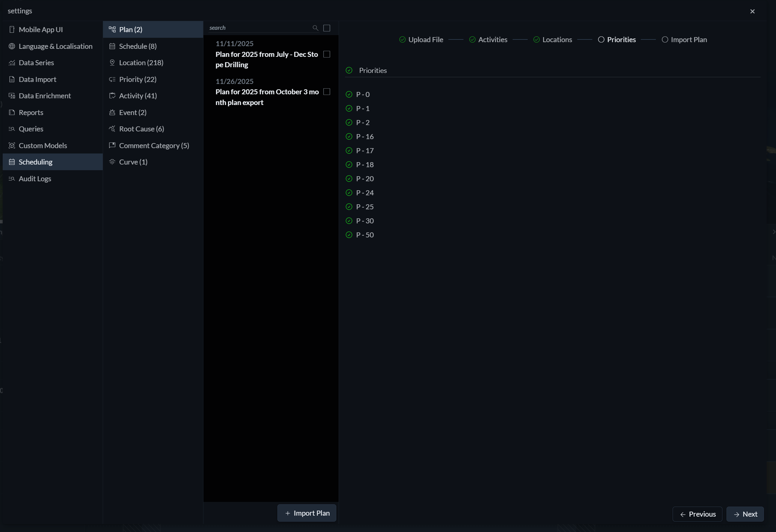Click the Data Enrichment icon
Viewport: 776px width, 532px height.
pyautogui.click(x=12, y=96)
